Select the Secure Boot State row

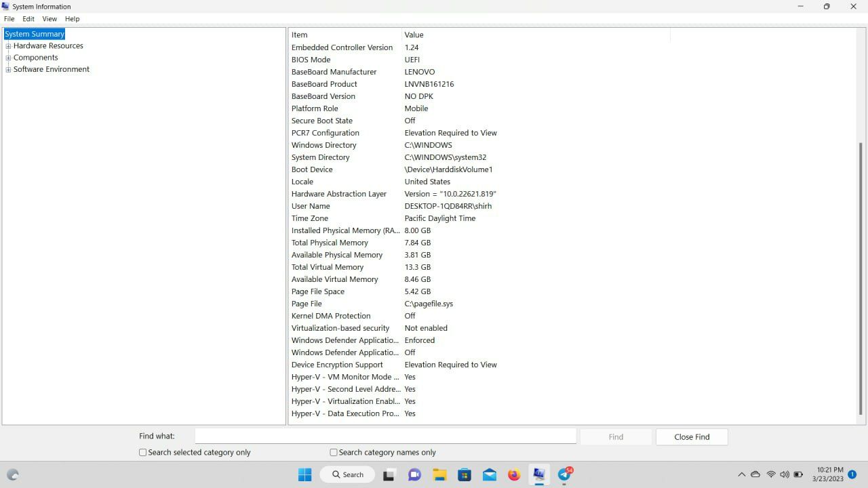coord(480,121)
